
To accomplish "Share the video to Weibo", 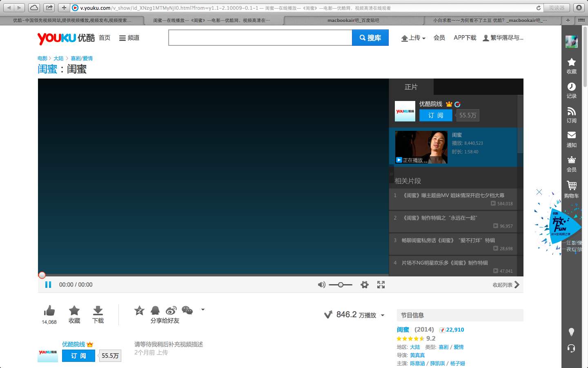I will click(171, 310).
